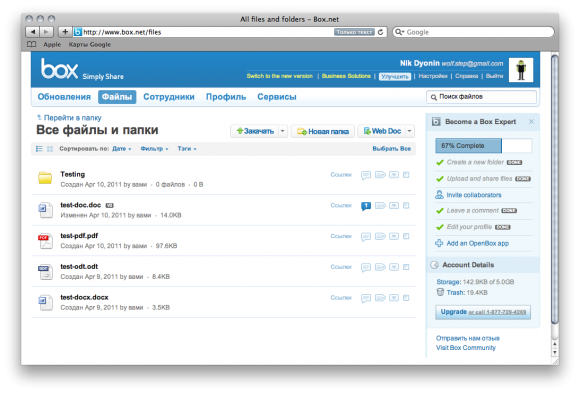Open comments icon for test-docx.docx
580x394 pixels.
365,298
